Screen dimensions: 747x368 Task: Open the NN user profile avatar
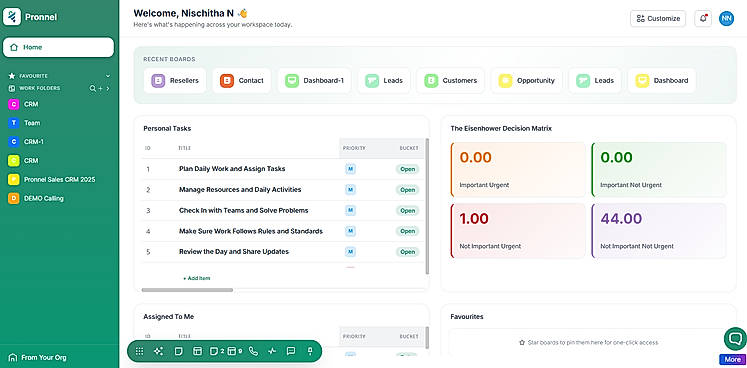pos(727,19)
